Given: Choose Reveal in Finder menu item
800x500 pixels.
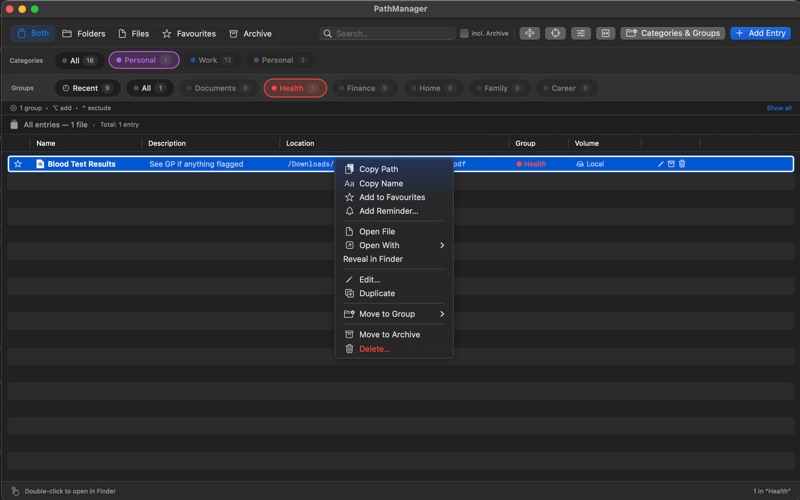Looking at the screenshot, I should pyautogui.click(x=394, y=259).
